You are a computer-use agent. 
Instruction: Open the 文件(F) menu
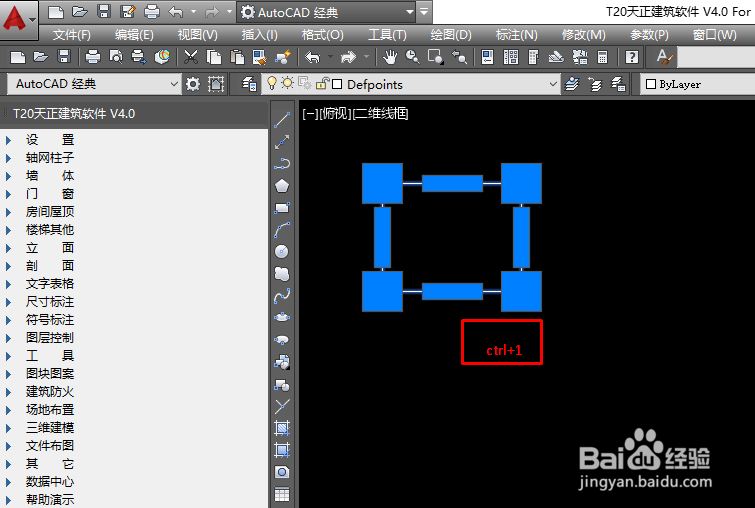pyautogui.click(x=72, y=35)
